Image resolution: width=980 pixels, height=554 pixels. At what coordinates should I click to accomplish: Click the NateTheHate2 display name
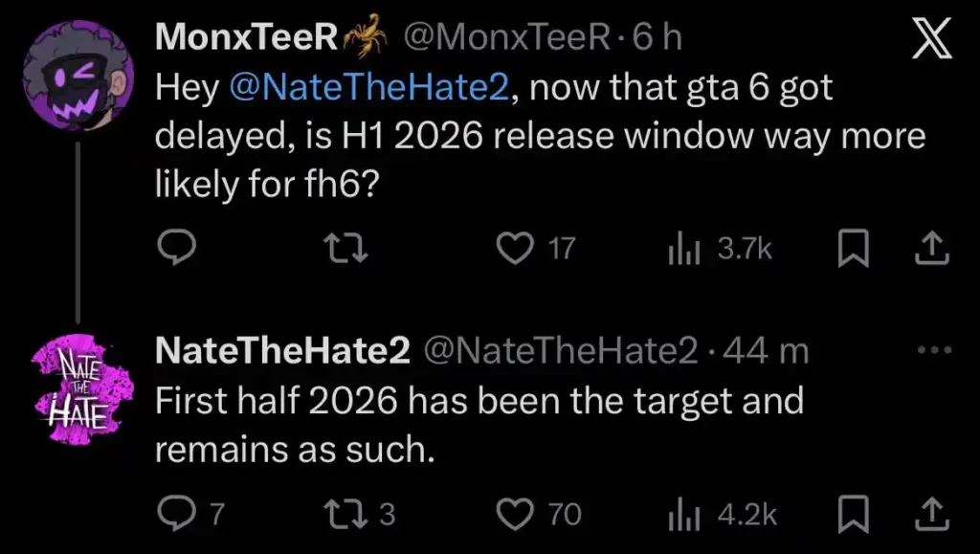[282, 351]
